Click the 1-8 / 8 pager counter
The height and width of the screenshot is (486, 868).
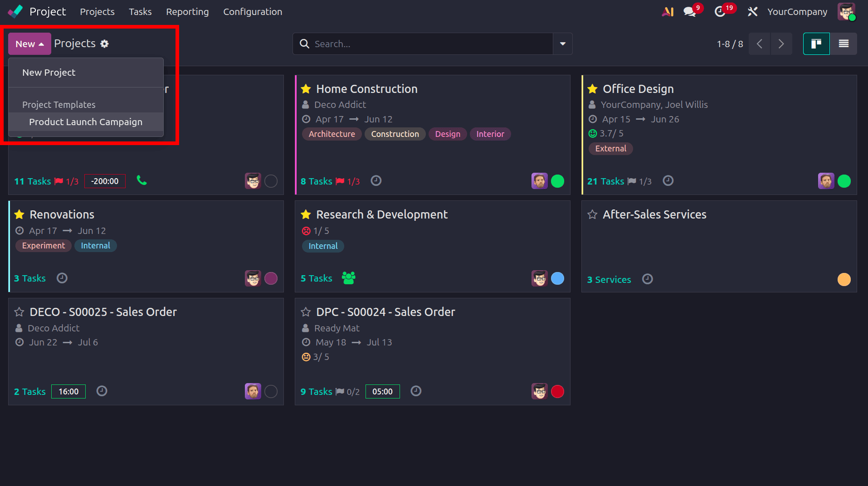pyautogui.click(x=730, y=44)
